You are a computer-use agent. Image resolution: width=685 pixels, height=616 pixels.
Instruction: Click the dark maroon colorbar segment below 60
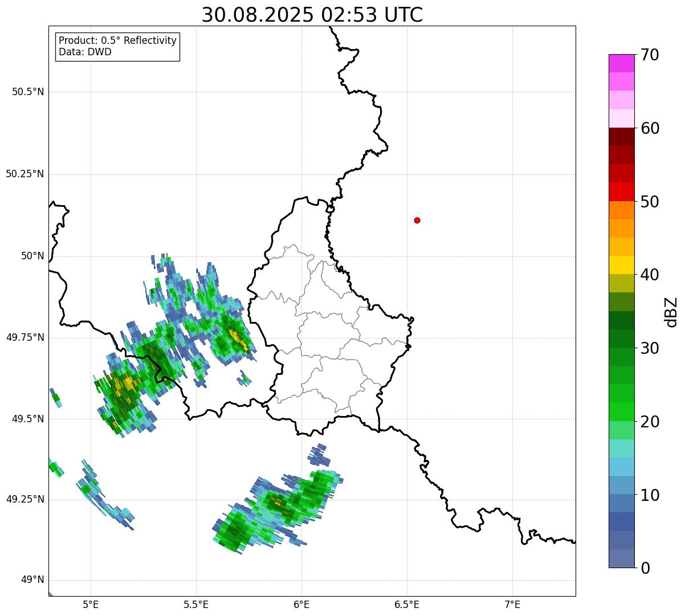tap(621, 137)
